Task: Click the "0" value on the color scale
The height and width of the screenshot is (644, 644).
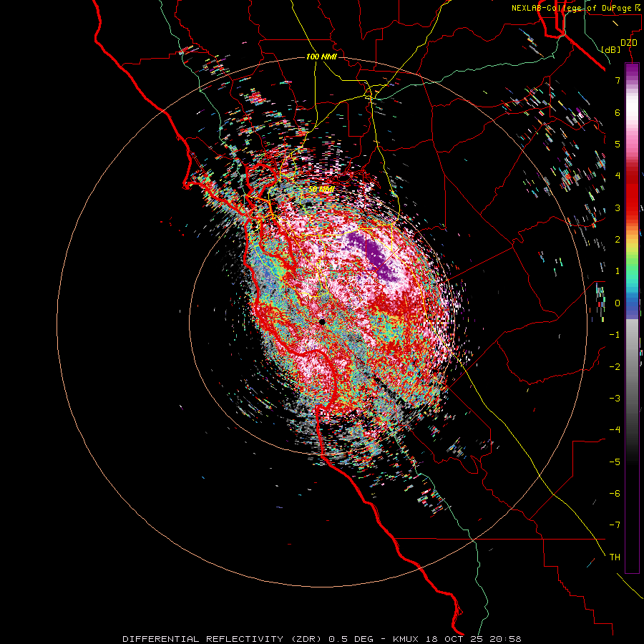Action: (618, 303)
